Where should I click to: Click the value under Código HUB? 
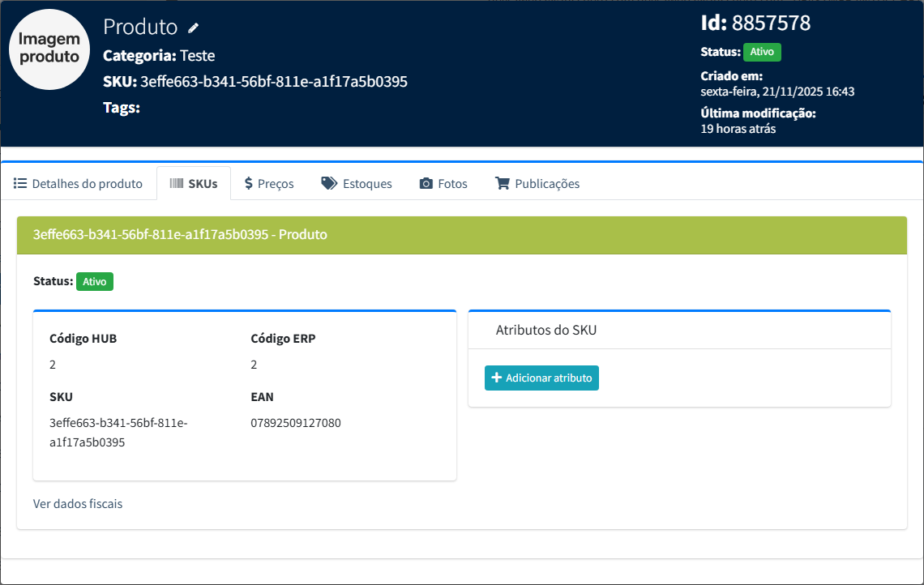53,365
